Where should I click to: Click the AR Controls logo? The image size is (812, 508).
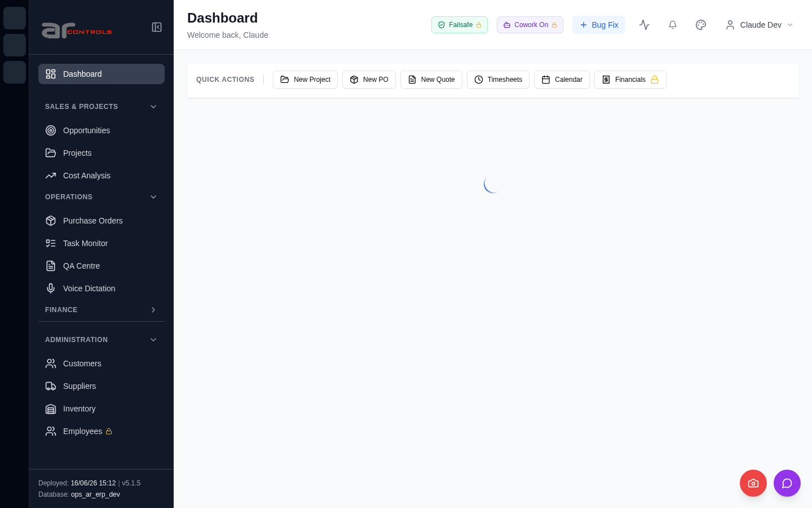(77, 30)
